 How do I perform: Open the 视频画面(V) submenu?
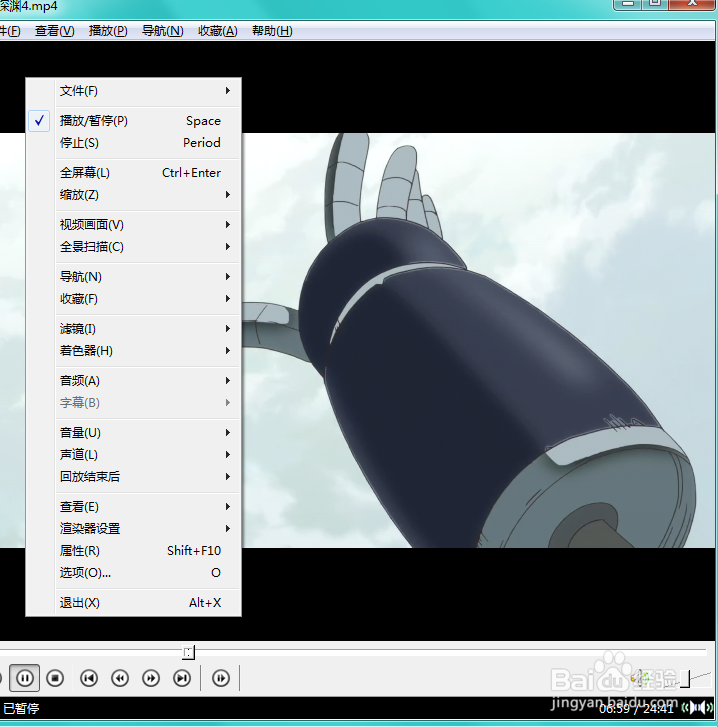(x=133, y=225)
